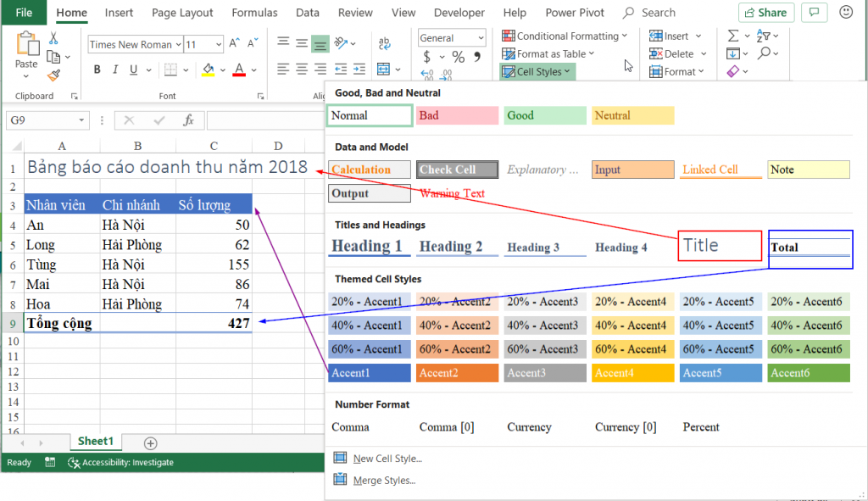The image size is (868, 501).
Task: Toggle the highlighted Bottom Align button
Action: point(320,44)
